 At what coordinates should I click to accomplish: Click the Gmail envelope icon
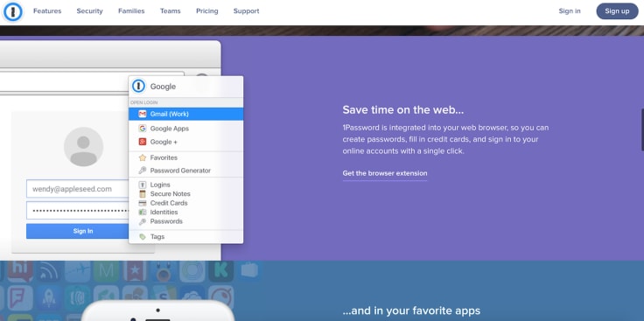click(143, 114)
